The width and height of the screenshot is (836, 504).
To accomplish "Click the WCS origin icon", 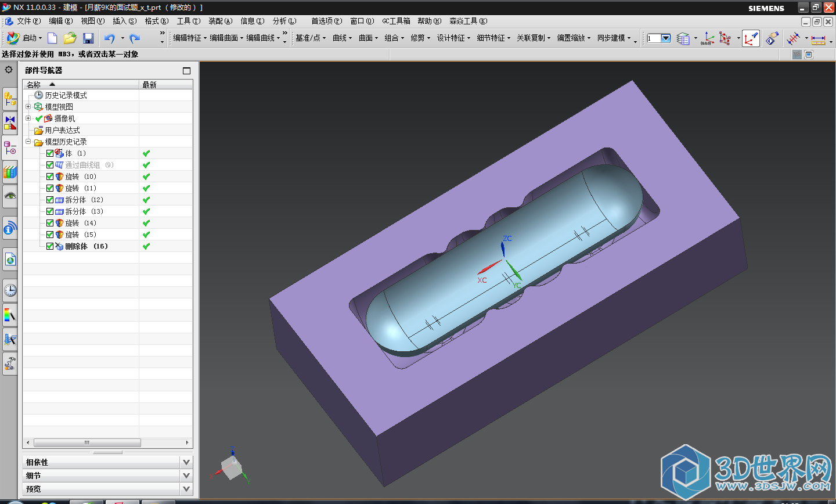I will click(x=708, y=39).
